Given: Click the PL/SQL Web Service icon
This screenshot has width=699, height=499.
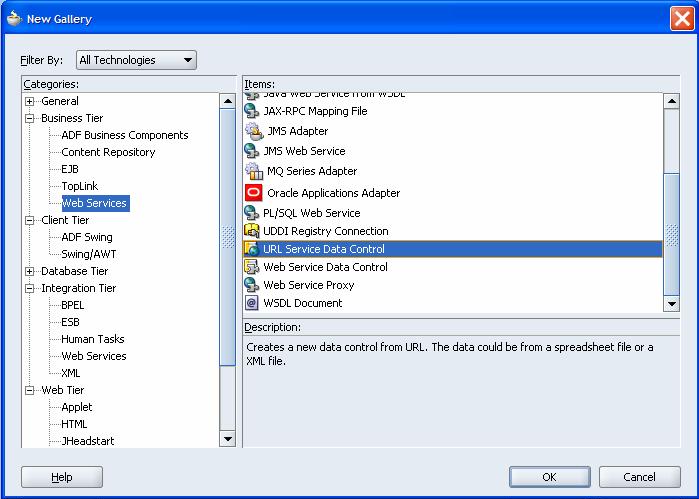Looking at the screenshot, I should (252, 213).
